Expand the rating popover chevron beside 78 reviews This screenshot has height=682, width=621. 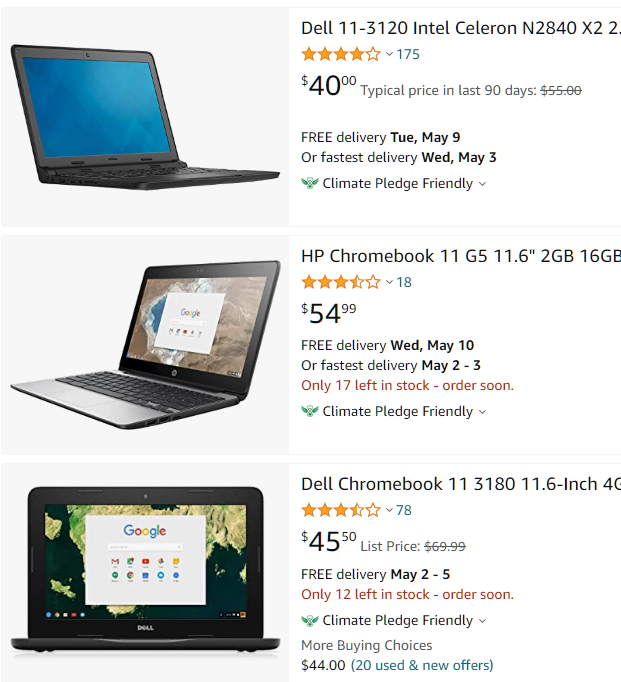pyautogui.click(x=389, y=510)
